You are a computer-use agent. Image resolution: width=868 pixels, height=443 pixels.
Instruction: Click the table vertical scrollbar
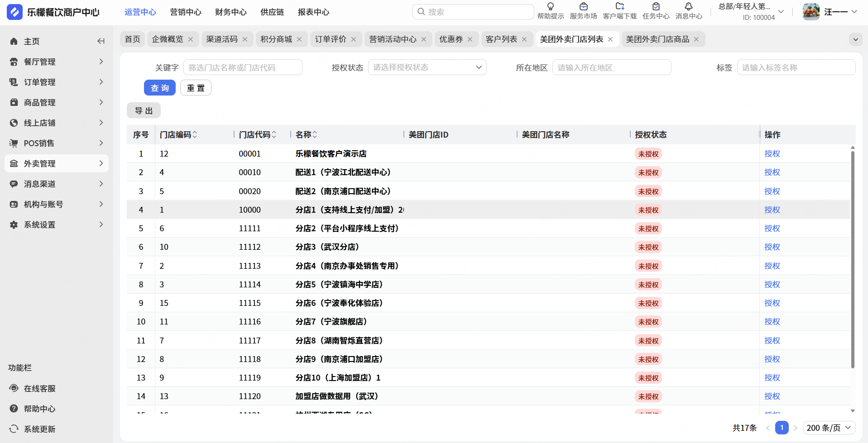point(853,259)
